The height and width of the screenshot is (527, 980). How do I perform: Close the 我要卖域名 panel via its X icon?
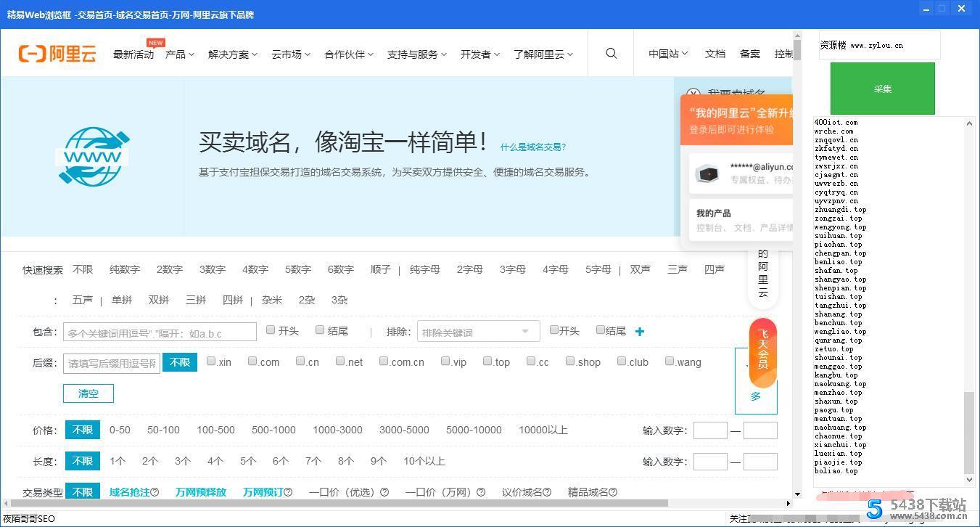click(693, 94)
